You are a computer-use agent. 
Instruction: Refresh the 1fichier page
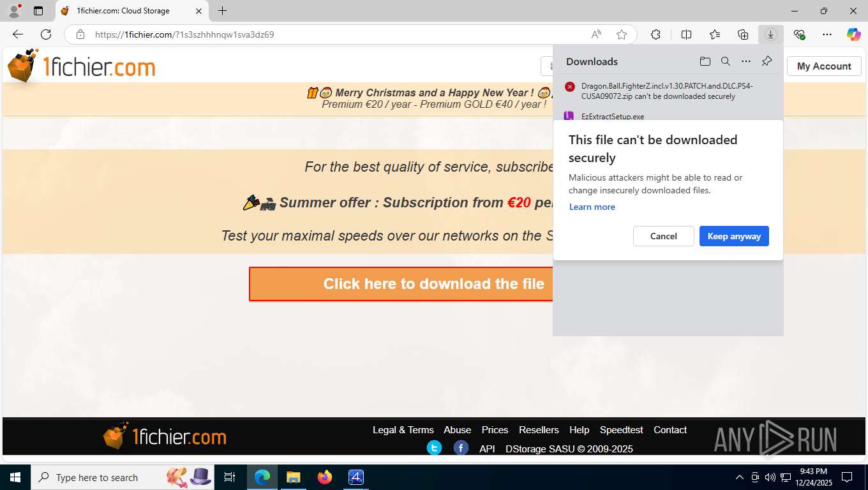[46, 34]
